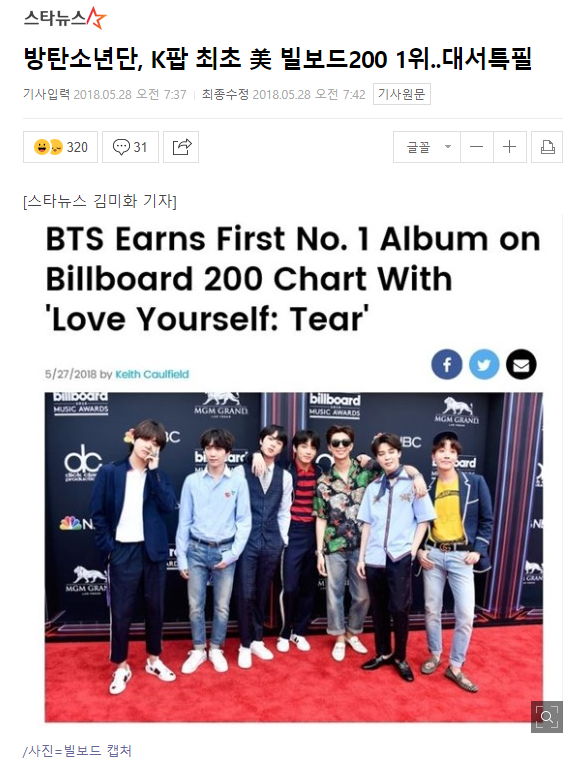Open original article via 기사원문 button
This screenshot has width=580, height=765.
[401, 94]
